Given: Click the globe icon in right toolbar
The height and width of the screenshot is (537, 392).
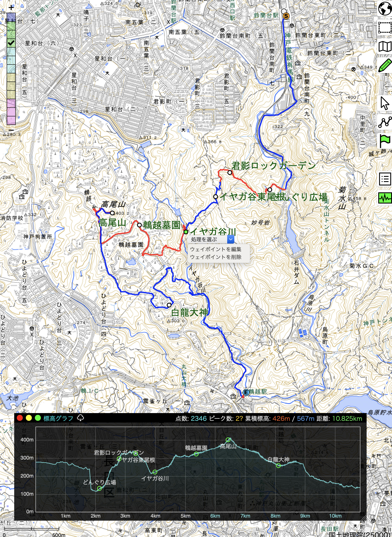Looking at the screenshot, I should (x=385, y=9).
